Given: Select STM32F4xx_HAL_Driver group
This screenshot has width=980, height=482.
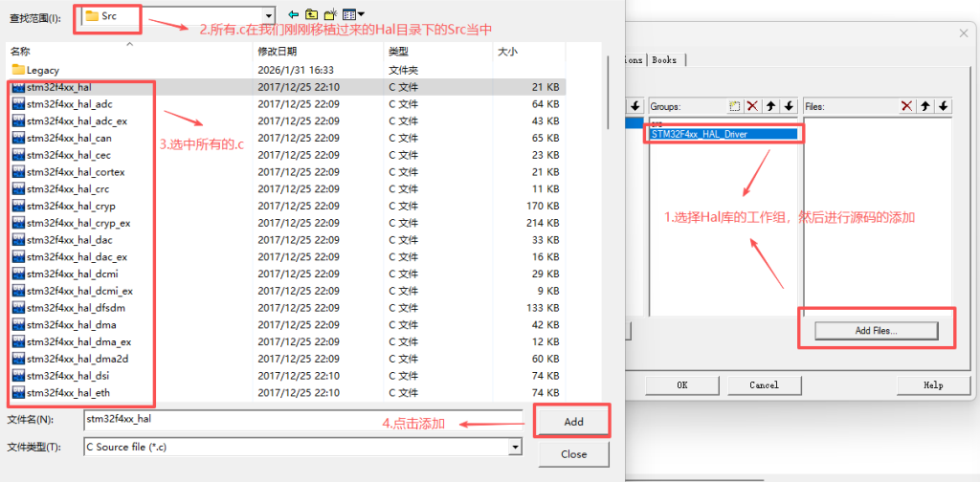Looking at the screenshot, I should coord(699,135).
